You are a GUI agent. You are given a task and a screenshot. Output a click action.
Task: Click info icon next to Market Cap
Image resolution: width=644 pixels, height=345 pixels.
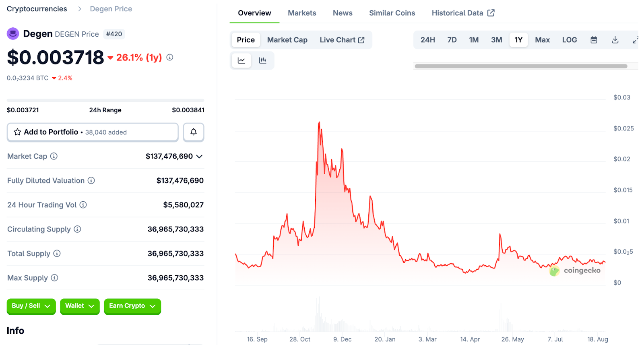tap(54, 156)
